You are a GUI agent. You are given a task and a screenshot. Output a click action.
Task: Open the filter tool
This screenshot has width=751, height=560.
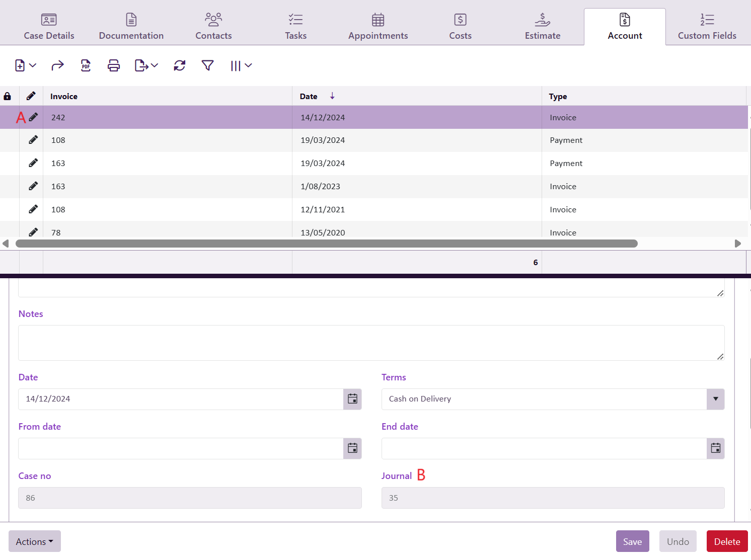(207, 65)
